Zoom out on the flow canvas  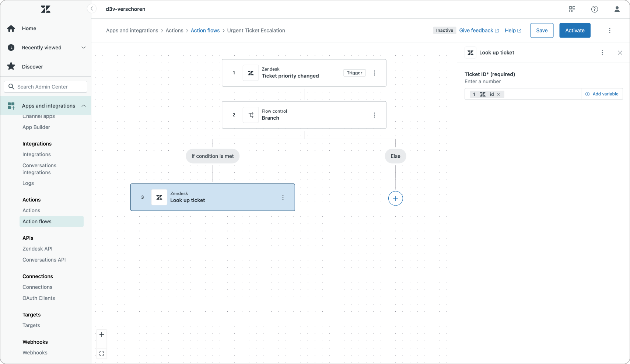[x=102, y=344]
